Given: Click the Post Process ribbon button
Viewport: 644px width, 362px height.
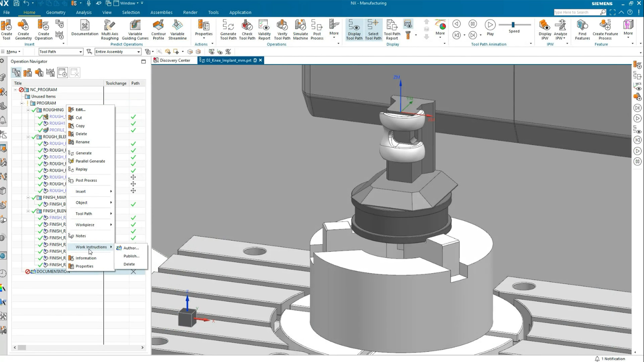Looking at the screenshot, I should tap(317, 29).
